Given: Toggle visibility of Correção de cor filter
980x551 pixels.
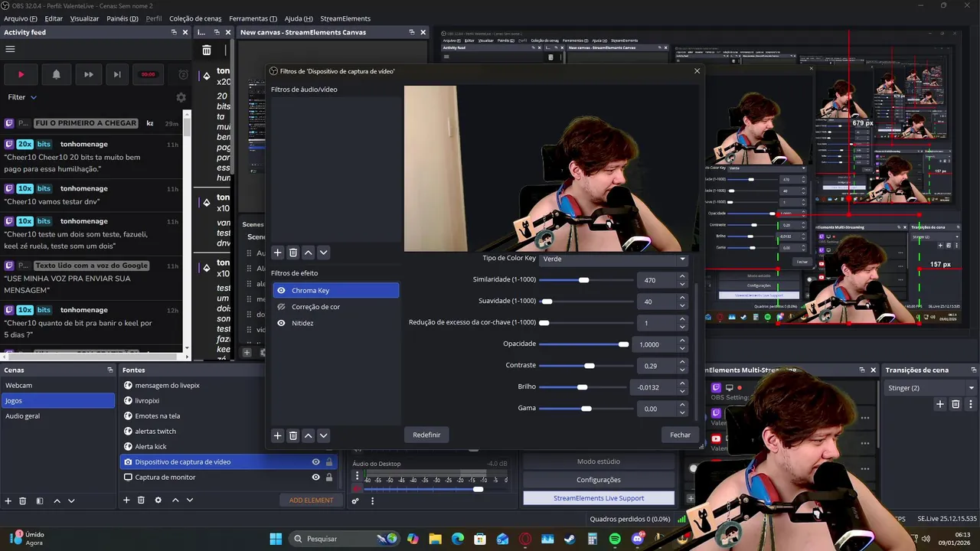Looking at the screenshot, I should point(281,307).
